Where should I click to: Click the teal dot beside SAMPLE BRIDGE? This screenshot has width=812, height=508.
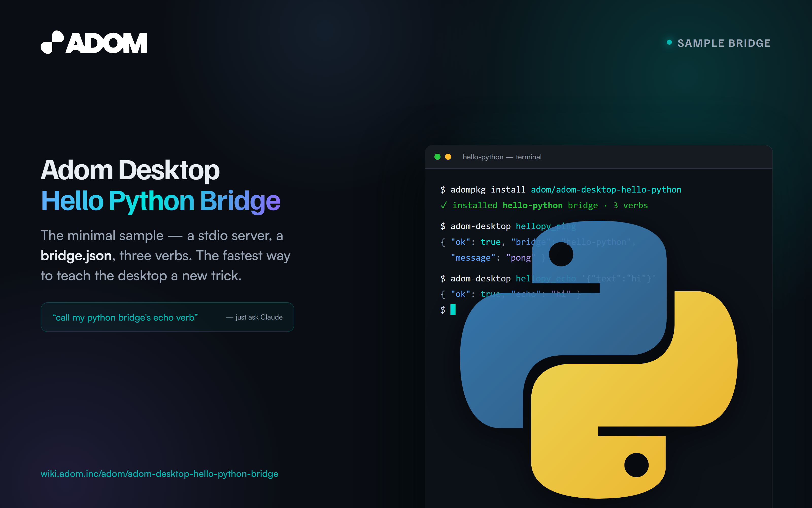669,42
